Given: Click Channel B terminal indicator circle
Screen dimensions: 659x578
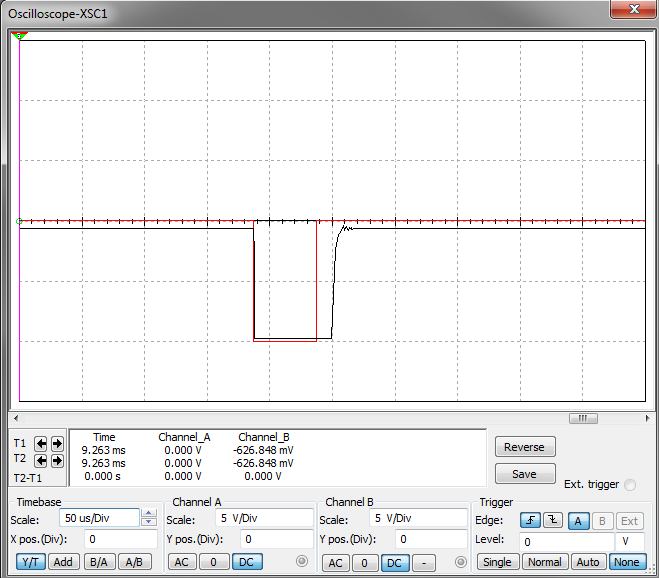Looking at the screenshot, I should pos(461,562).
